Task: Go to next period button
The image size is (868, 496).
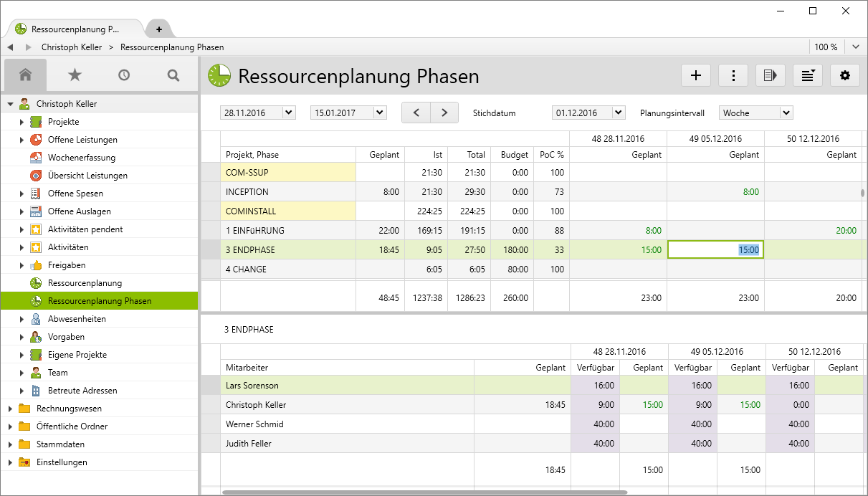Action: [444, 113]
